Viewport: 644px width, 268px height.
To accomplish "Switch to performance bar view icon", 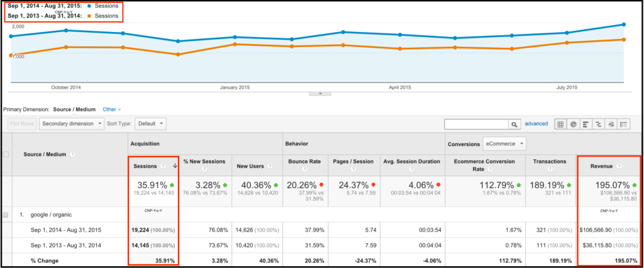I will (x=586, y=124).
